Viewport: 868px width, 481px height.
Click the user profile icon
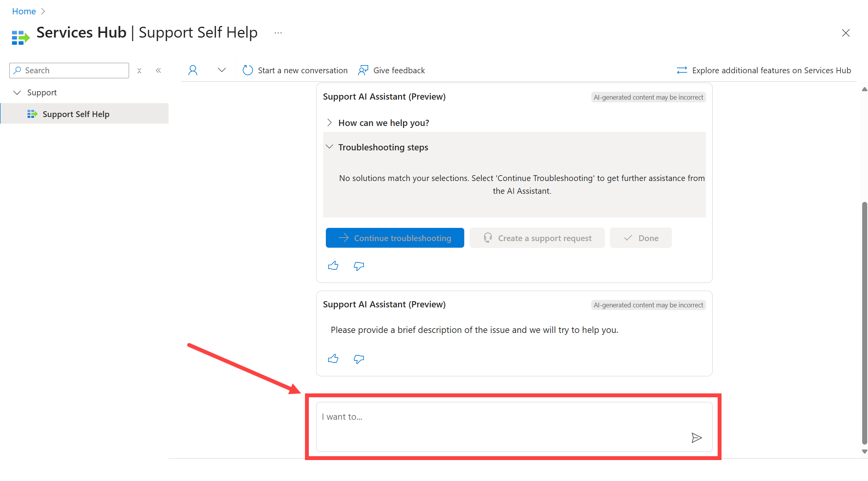pyautogui.click(x=193, y=70)
